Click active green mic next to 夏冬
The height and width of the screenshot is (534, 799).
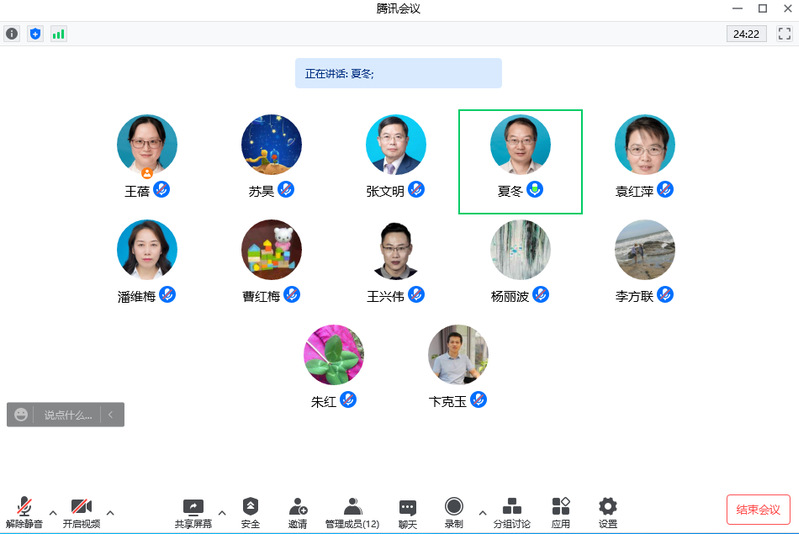point(535,190)
